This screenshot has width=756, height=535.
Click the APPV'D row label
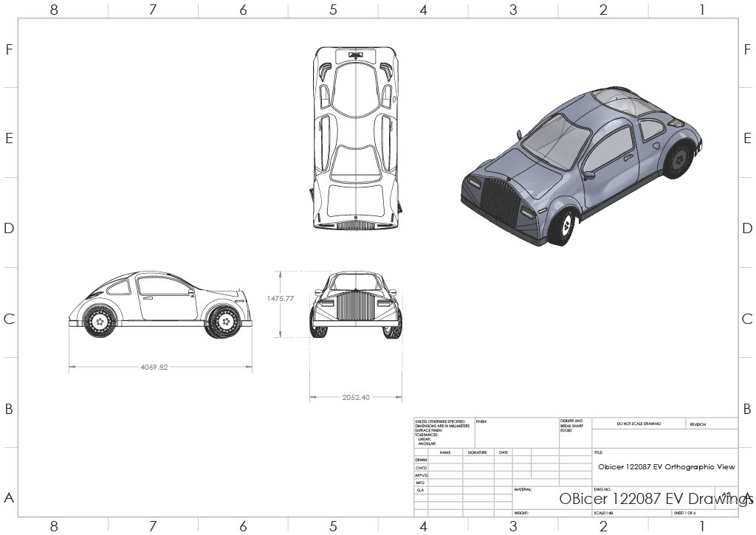point(421,475)
